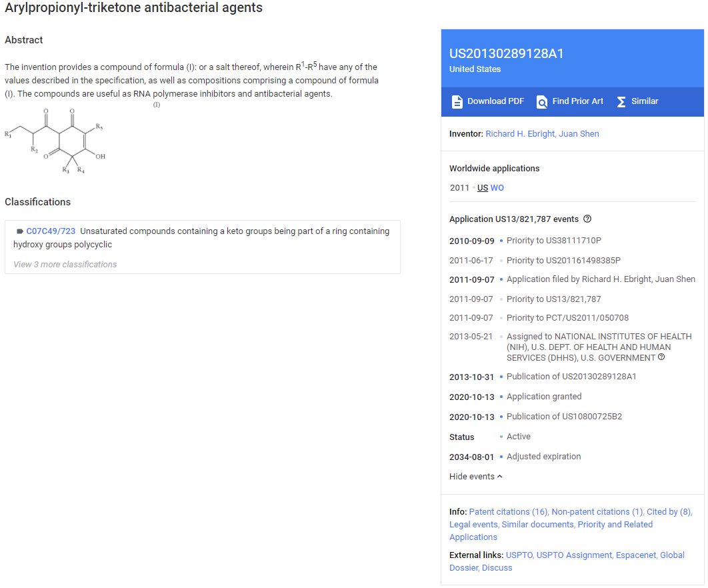Viewport: 708px width, 588px height.
Task: Jump to Non-patent citations (1)
Action: pos(597,512)
